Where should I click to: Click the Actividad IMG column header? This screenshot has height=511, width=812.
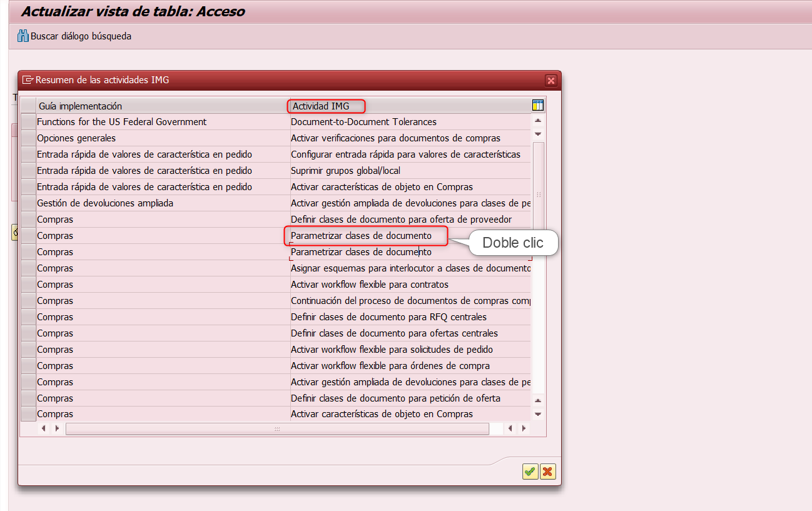410,106
